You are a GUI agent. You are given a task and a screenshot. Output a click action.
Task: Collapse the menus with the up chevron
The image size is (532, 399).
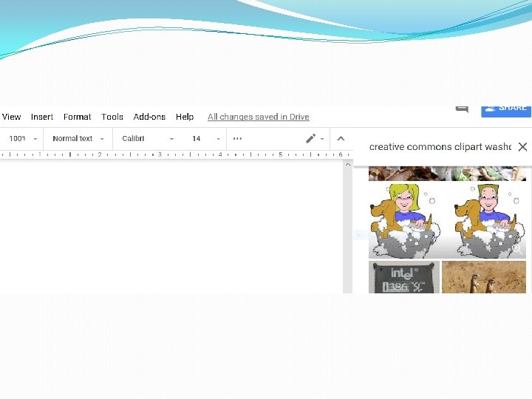[341, 138]
